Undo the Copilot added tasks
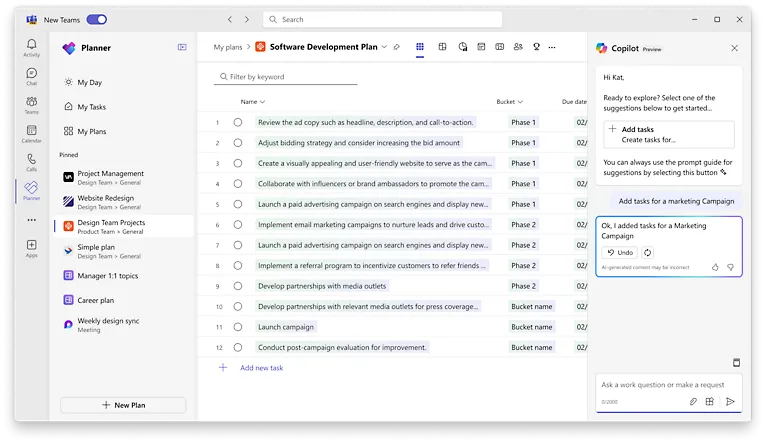 point(619,253)
